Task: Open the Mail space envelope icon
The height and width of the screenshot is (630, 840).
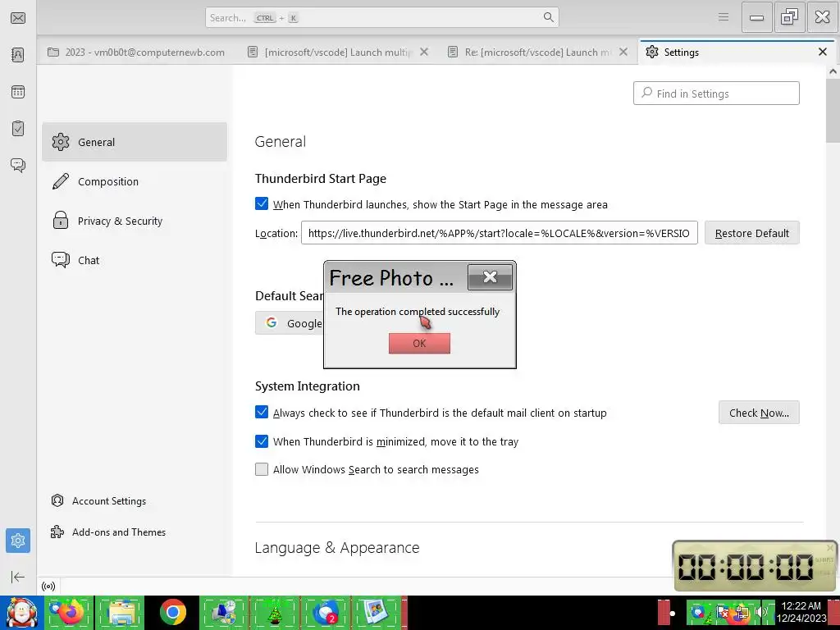Action: pos(18,18)
